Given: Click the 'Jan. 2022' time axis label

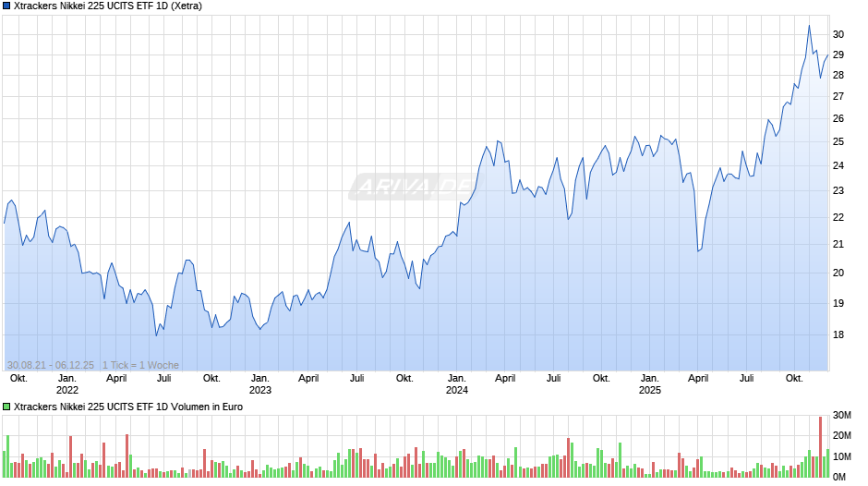Looking at the screenshot, I should pyautogui.click(x=67, y=384).
